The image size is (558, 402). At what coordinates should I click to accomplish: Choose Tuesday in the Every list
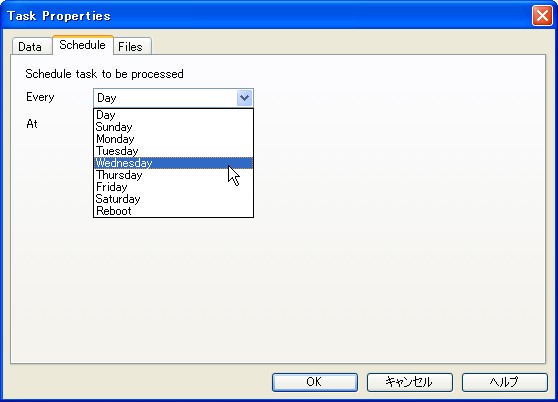pos(173,151)
